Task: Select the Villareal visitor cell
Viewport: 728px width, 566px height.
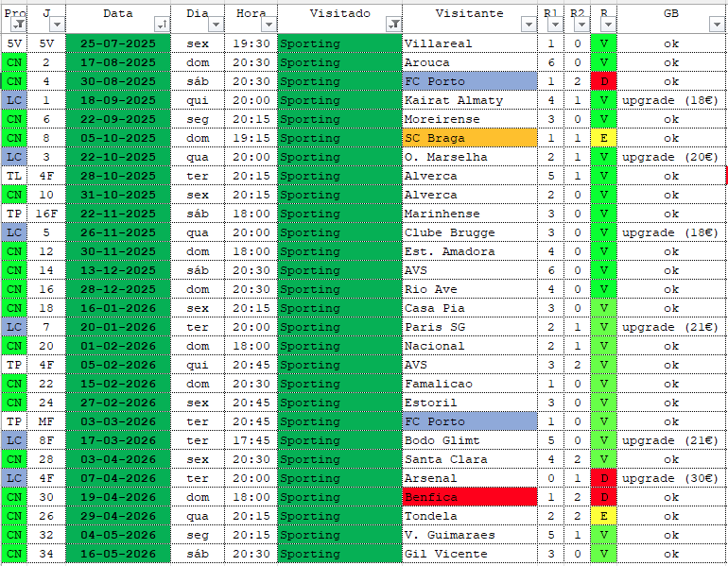Action: (469, 43)
